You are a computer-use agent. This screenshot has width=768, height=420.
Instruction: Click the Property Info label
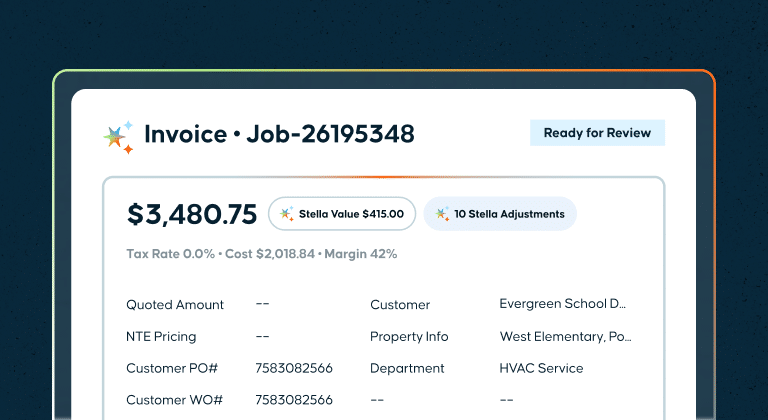pos(409,337)
